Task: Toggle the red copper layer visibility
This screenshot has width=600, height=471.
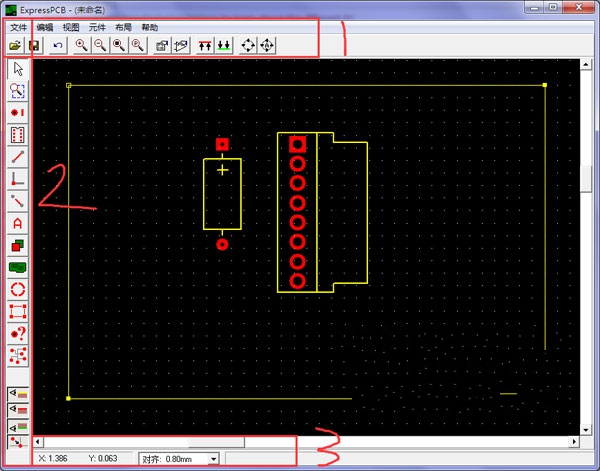Action: [18, 410]
